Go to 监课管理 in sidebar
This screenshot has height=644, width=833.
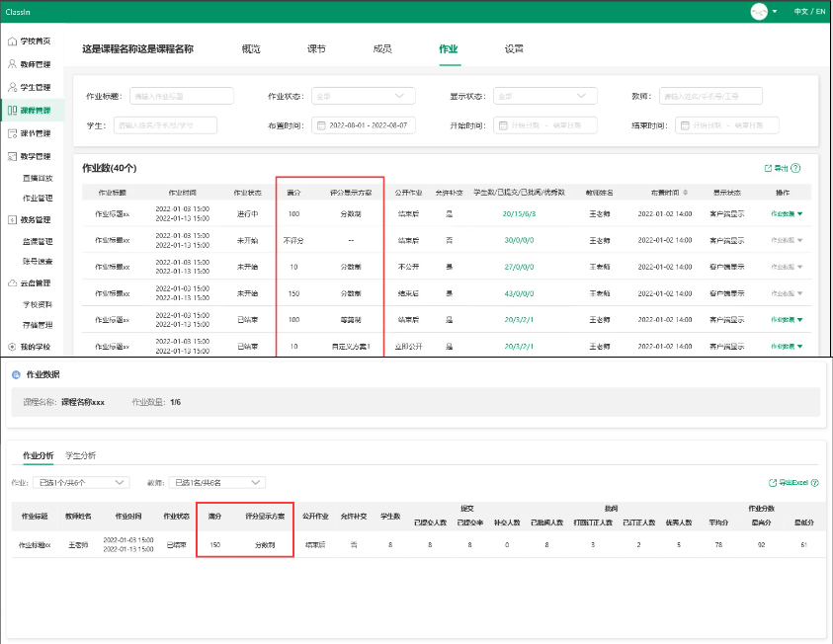[x=38, y=242]
